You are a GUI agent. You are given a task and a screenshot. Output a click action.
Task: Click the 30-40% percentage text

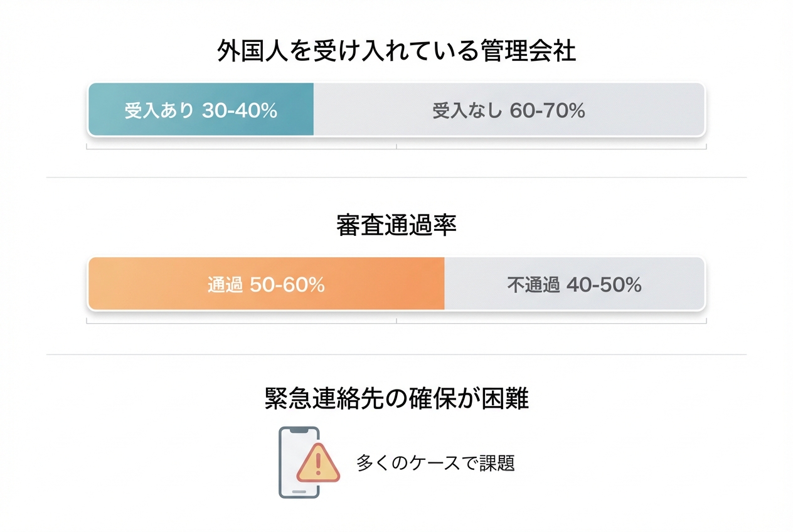pos(240,110)
